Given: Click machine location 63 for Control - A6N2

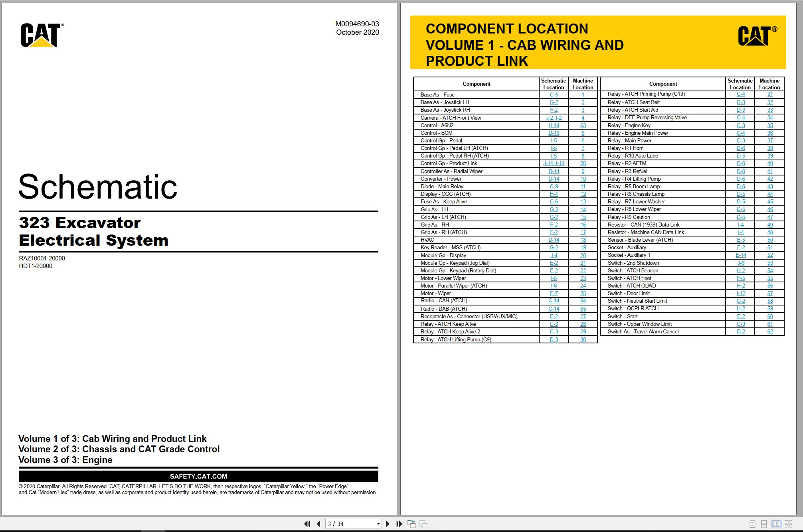Looking at the screenshot, I should point(583,125).
